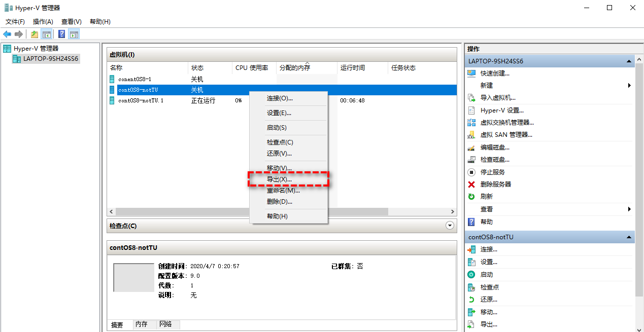Switch to the 网络 tab

point(165,324)
